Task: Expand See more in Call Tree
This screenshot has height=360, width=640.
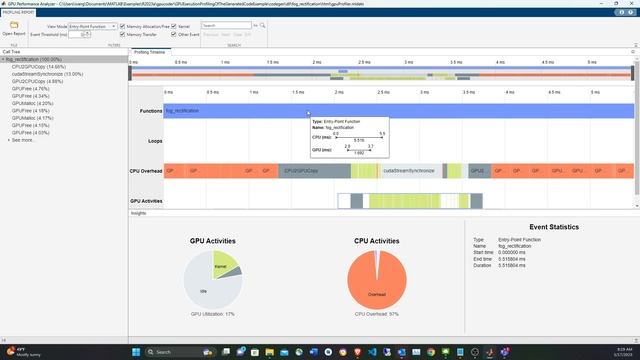Action: [x=9, y=140]
